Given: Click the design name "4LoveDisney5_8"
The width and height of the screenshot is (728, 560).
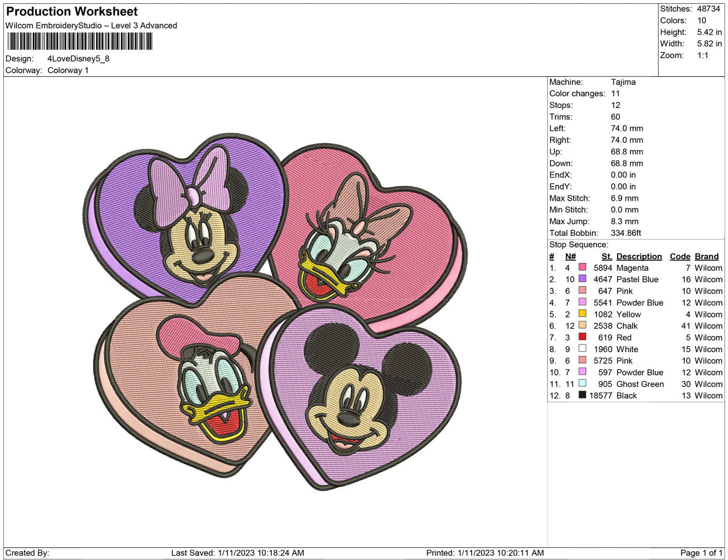Looking at the screenshot, I should point(78,58).
